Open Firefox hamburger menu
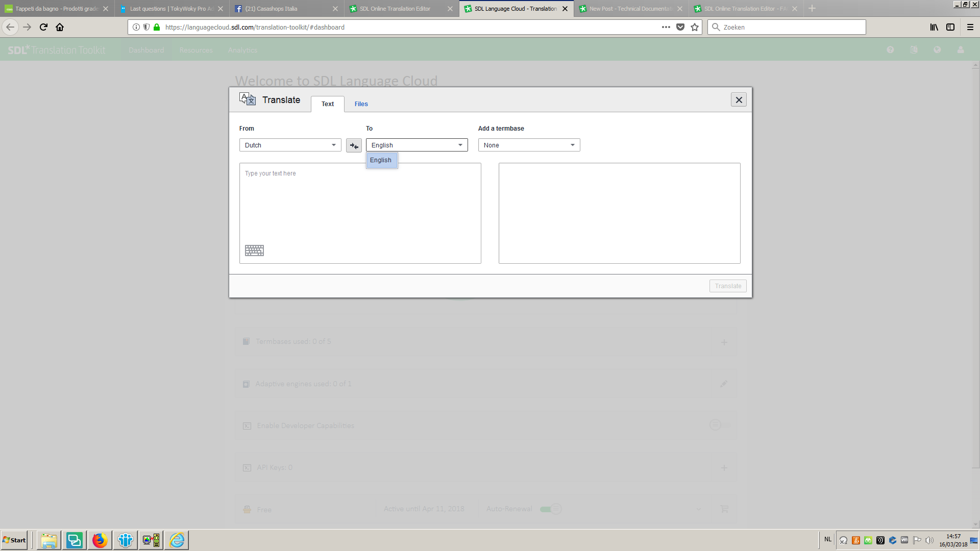980x551 pixels. point(970,27)
